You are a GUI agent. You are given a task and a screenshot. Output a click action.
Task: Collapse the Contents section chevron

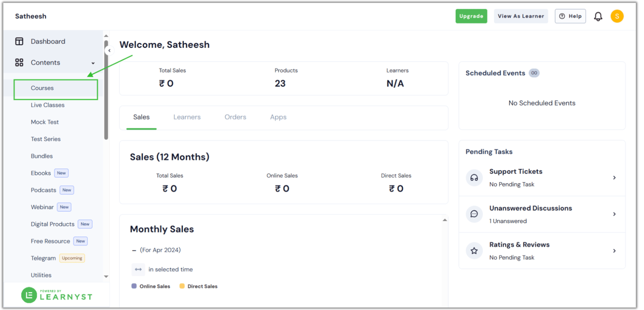pyautogui.click(x=93, y=62)
